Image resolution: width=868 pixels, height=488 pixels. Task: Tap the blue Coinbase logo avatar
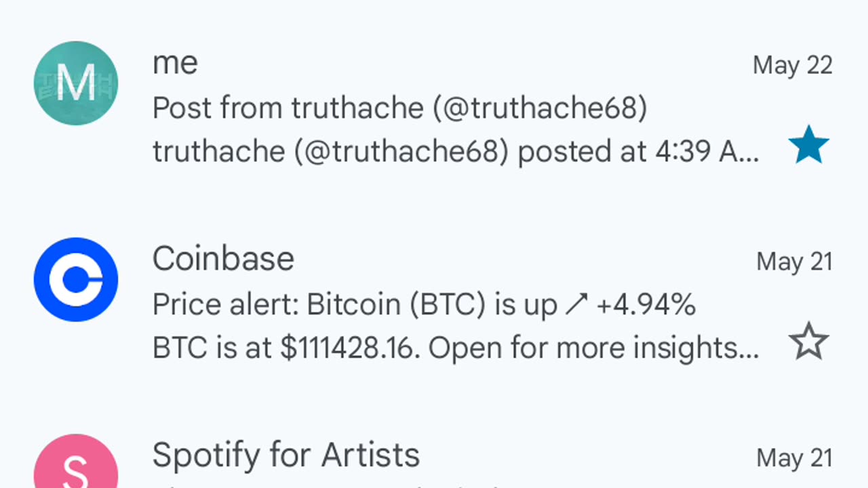(x=76, y=279)
